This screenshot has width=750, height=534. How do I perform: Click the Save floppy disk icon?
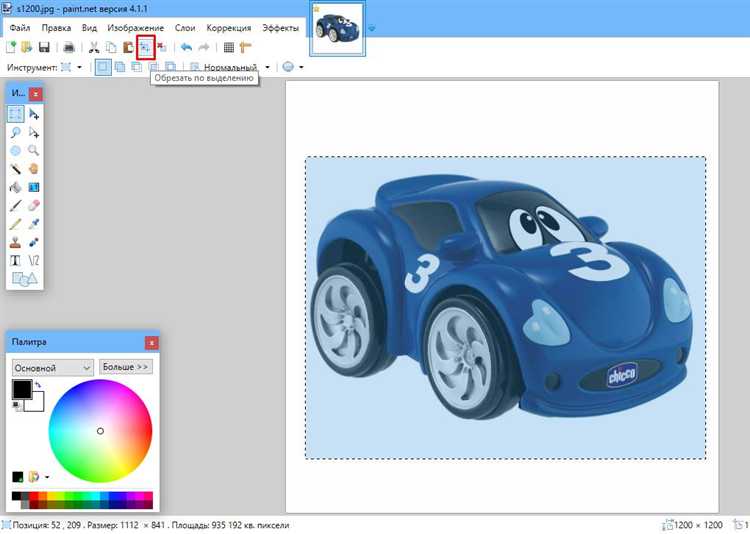tap(44, 47)
